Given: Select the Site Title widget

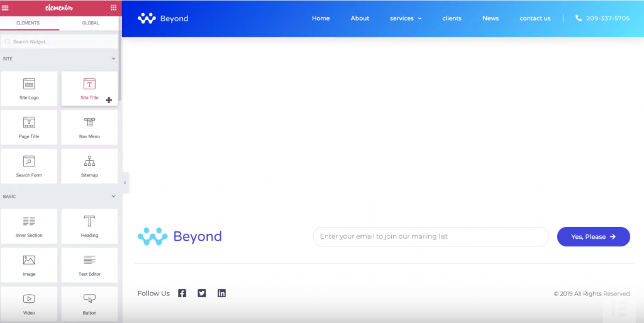Looking at the screenshot, I should [89, 89].
